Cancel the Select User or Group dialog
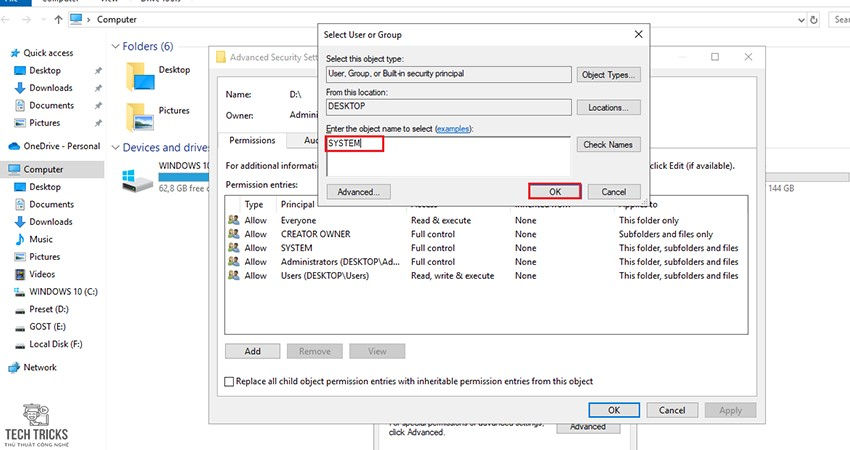The image size is (850, 450). [x=614, y=191]
